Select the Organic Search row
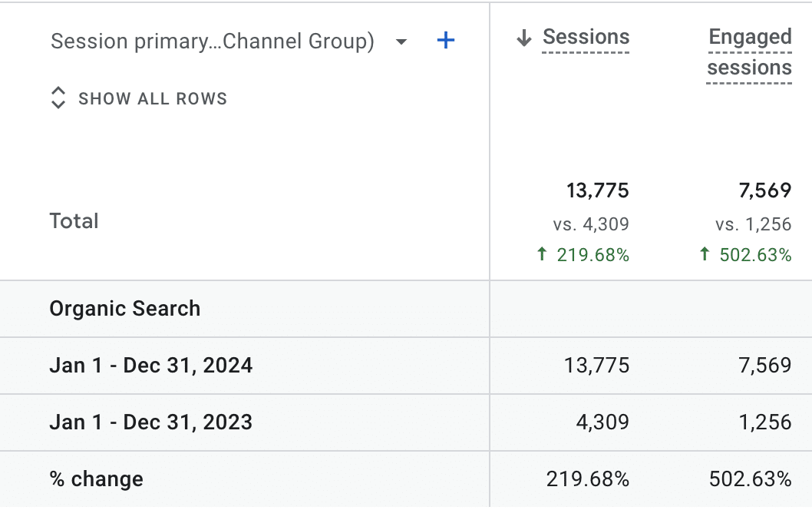The image size is (812, 510). click(125, 309)
